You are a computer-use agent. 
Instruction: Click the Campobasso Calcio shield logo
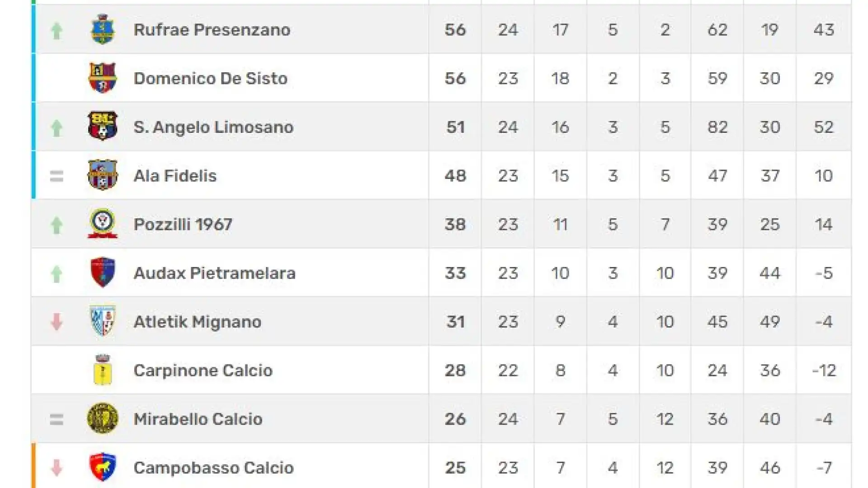(103, 467)
